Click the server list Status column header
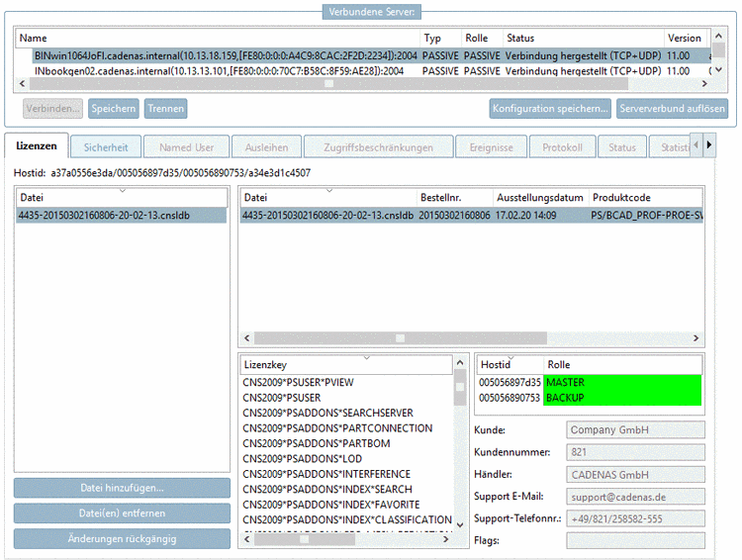The image size is (742, 560). (x=583, y=38)
